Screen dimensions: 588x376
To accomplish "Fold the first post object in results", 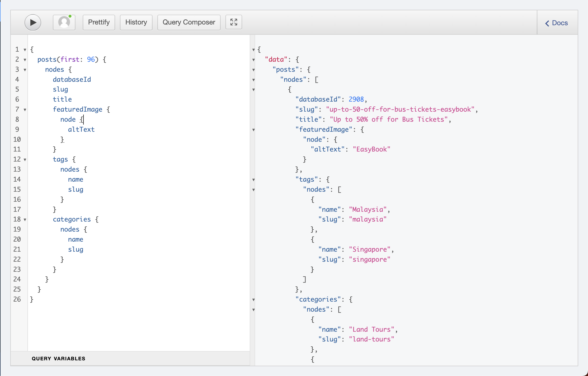I will tap(253, 90).
